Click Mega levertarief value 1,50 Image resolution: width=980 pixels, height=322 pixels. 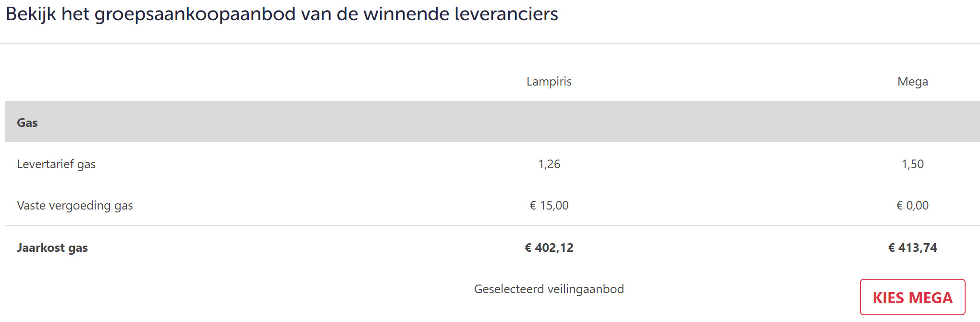click(912, 164)
